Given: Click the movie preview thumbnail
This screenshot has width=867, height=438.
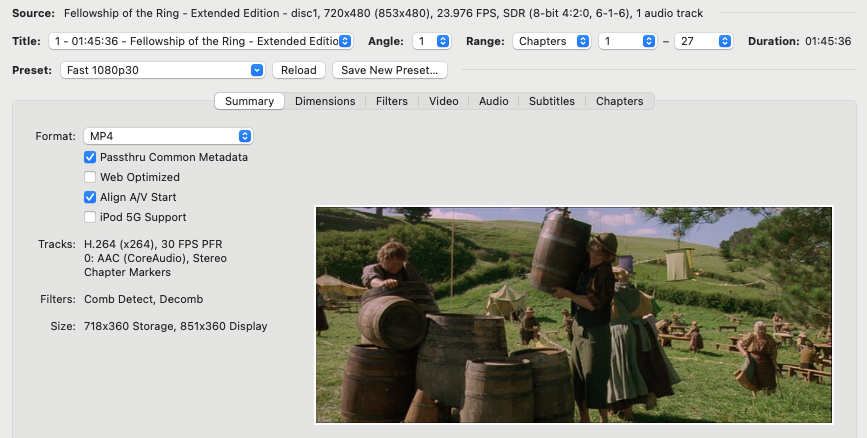Looking at the screenshot, I should (573, 315).
